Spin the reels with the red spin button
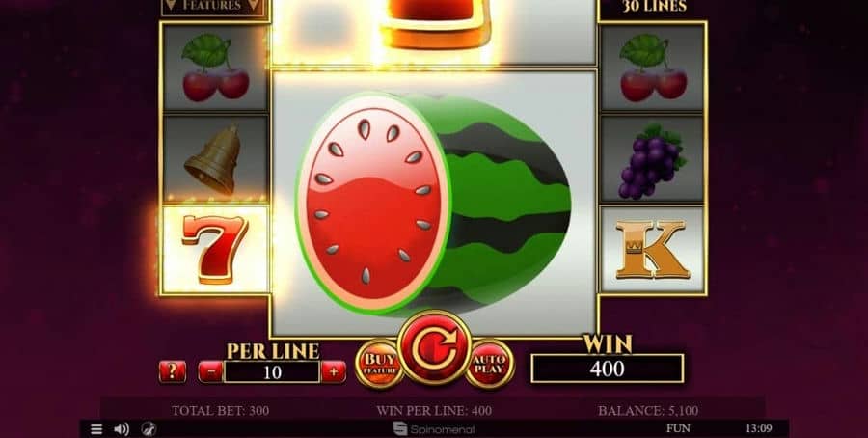 point(435,347)
